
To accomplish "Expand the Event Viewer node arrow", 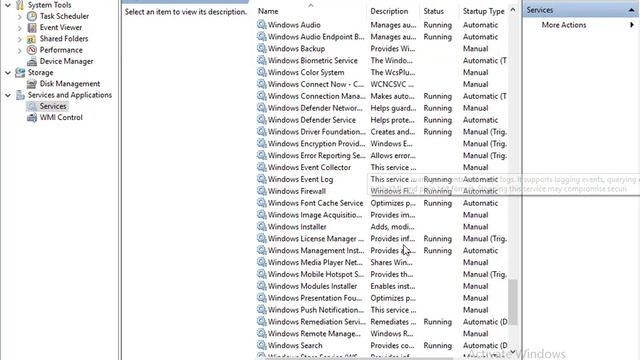I will point(20,28).
